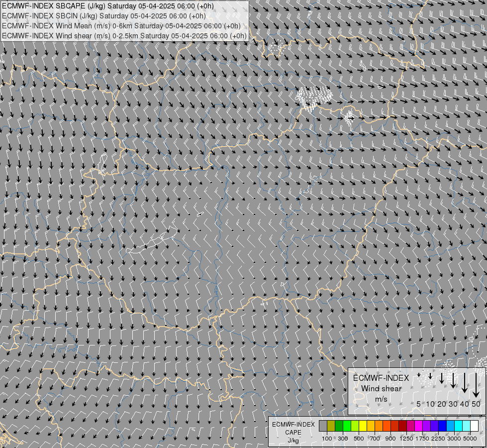Screen dimensions: 487x448
Task: Select the gray CAPE swatch below 100
Action: [323, 426]
